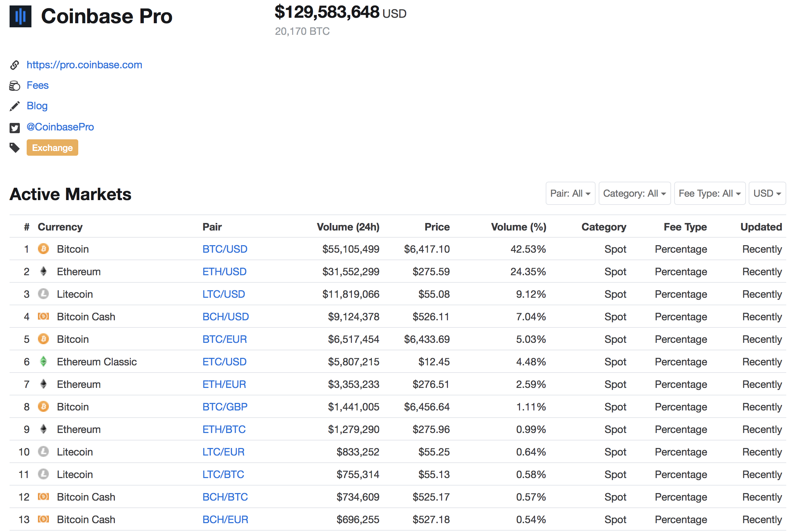Click the Litecoin icon in the LTC/USD row
The height and width of the screenshot is (532, 790).
click(43, 294)
